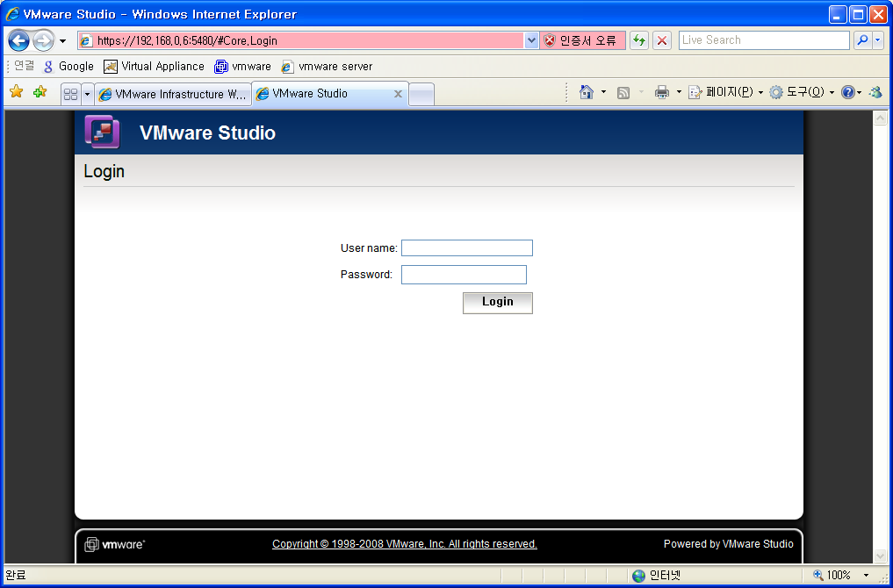
Task: Refresh the page with the green arrows icon
Action: tap(639, 40)
